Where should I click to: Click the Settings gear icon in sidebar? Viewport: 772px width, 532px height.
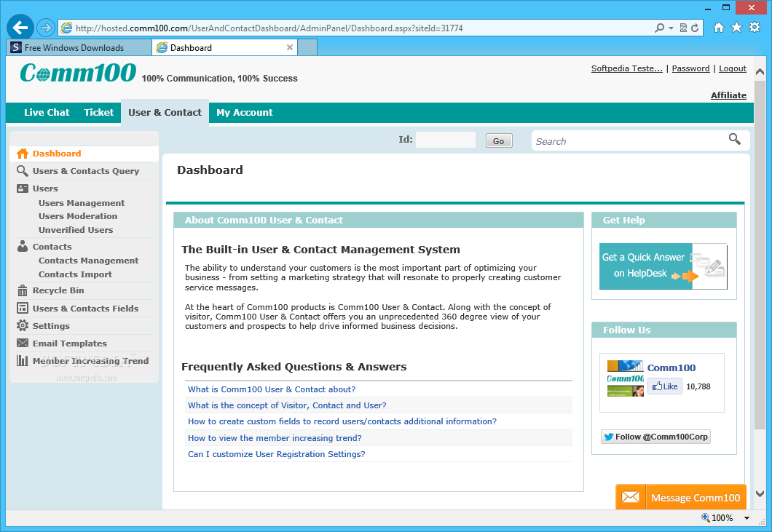(x=23, y=325)
